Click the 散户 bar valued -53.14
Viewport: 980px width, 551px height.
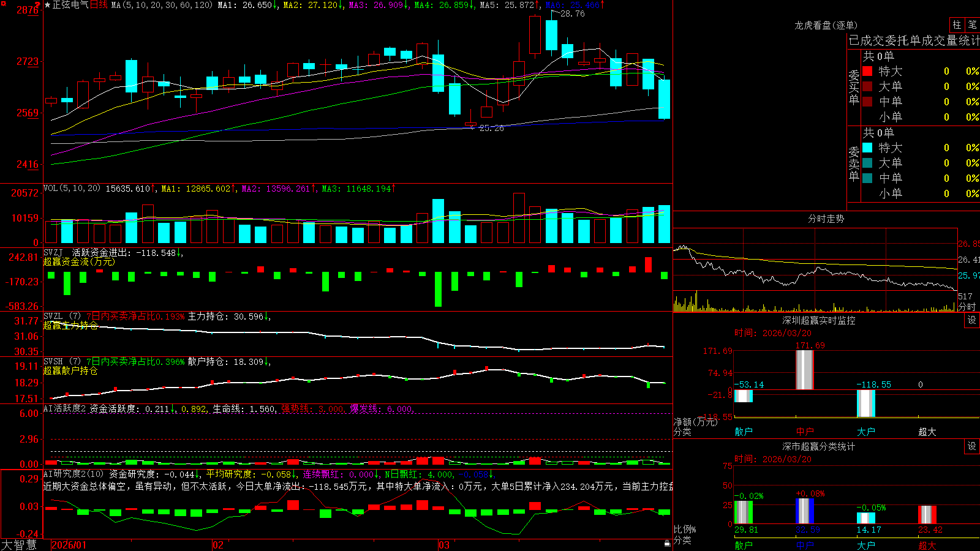pyautogui.click(x=744, y=396)
